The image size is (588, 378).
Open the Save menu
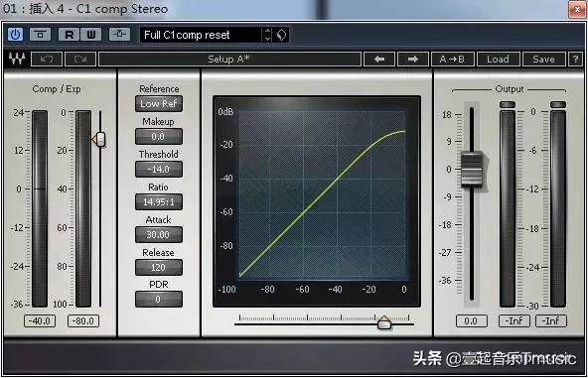543,60
